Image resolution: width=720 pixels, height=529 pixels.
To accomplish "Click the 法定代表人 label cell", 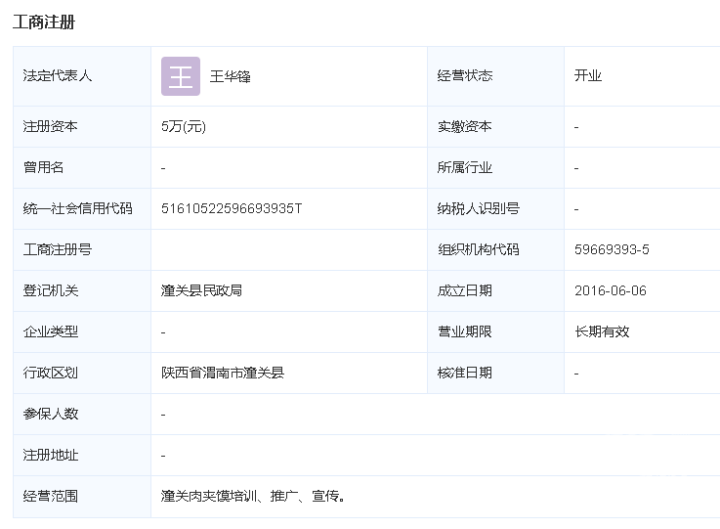I will pyautogui.click(x=82, y=76).
